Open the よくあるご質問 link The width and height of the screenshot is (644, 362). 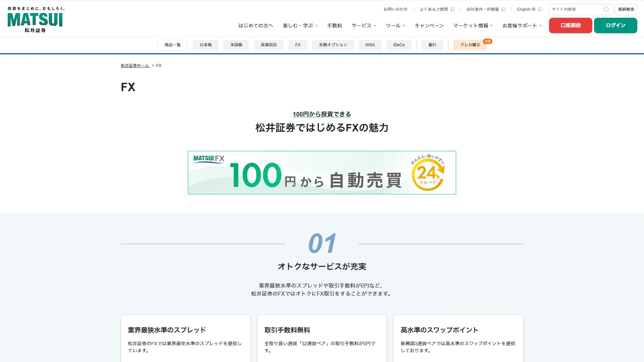point(434,9)
